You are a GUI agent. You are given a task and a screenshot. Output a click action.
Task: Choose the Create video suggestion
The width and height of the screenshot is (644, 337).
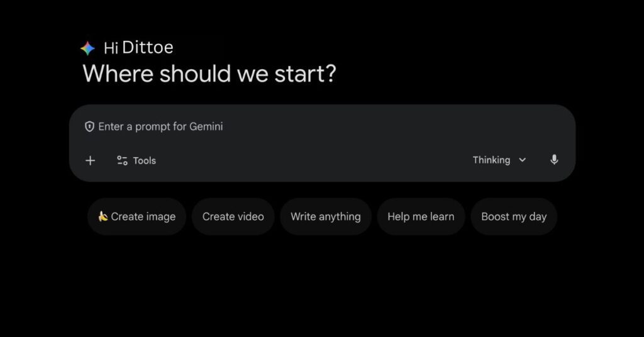coord(233,216)
